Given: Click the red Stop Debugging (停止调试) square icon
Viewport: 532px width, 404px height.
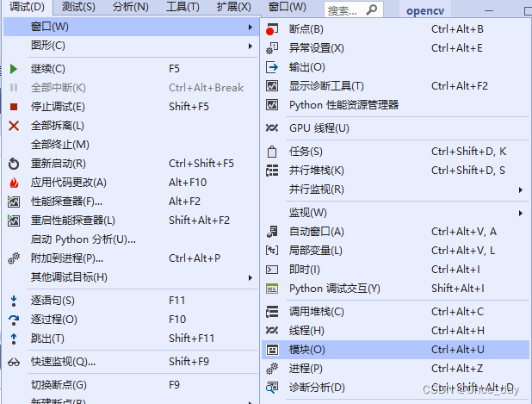Looking at the screenshot, I should click(x=14, y=107).
